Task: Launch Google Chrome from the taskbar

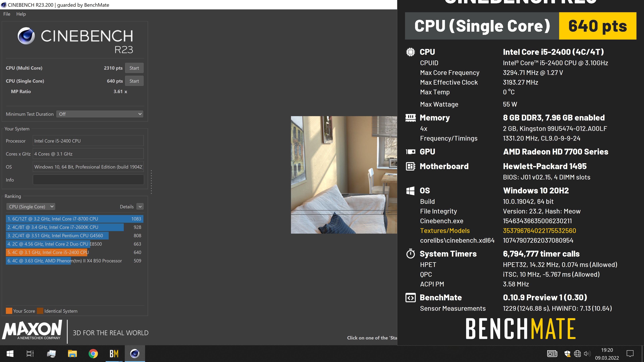Action: pos(93,353)
